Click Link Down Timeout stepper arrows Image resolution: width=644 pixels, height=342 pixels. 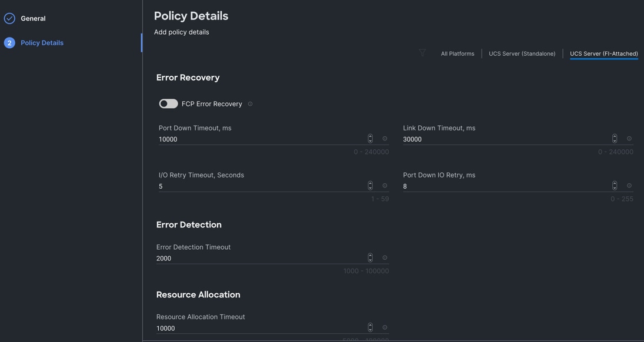click(615, 139)
